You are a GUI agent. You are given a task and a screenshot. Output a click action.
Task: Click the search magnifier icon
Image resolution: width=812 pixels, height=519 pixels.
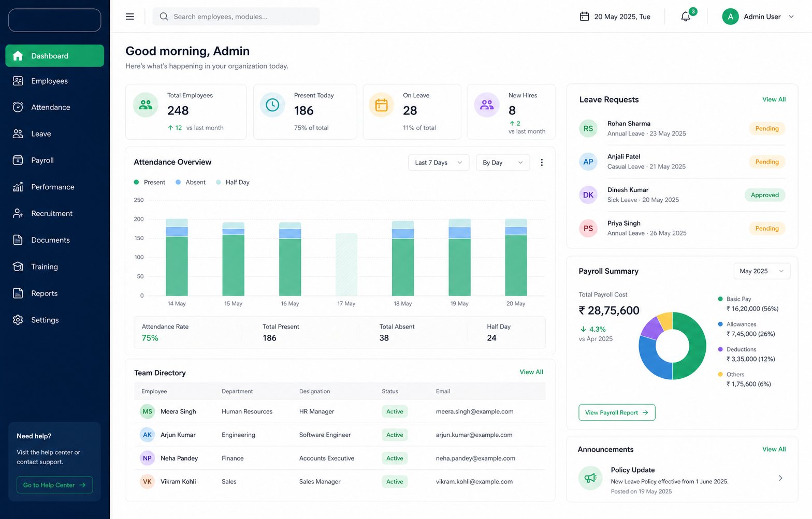(x=164, y=17)
